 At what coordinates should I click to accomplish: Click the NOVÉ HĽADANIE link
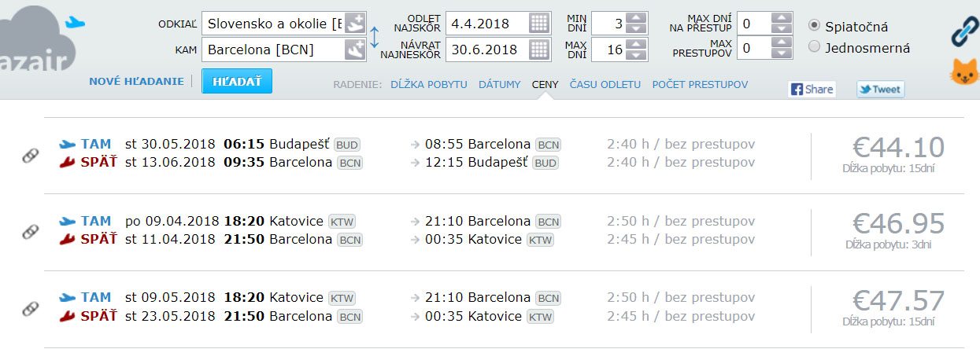click(136, 81)
